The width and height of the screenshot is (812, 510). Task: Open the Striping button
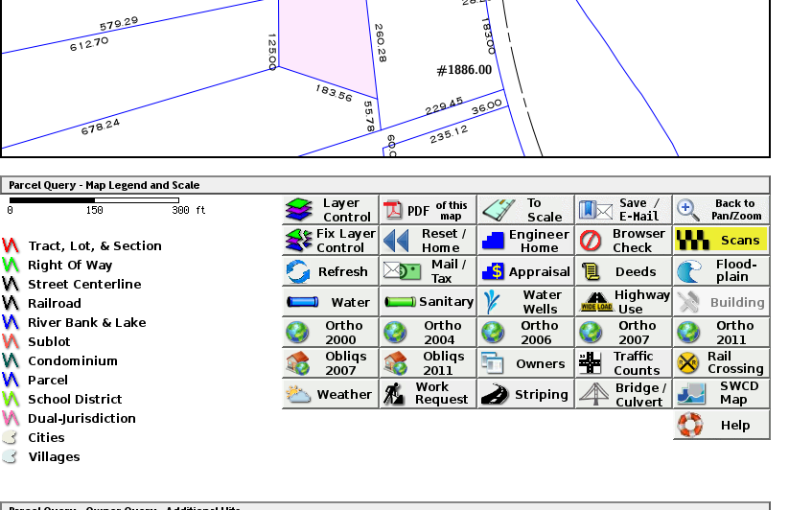point(525,393)
